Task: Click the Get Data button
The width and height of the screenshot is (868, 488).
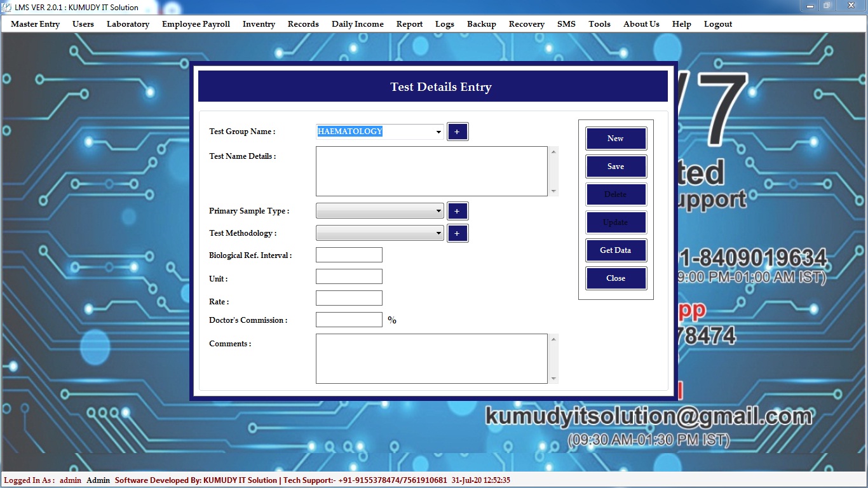Action: tap(615, 250)
